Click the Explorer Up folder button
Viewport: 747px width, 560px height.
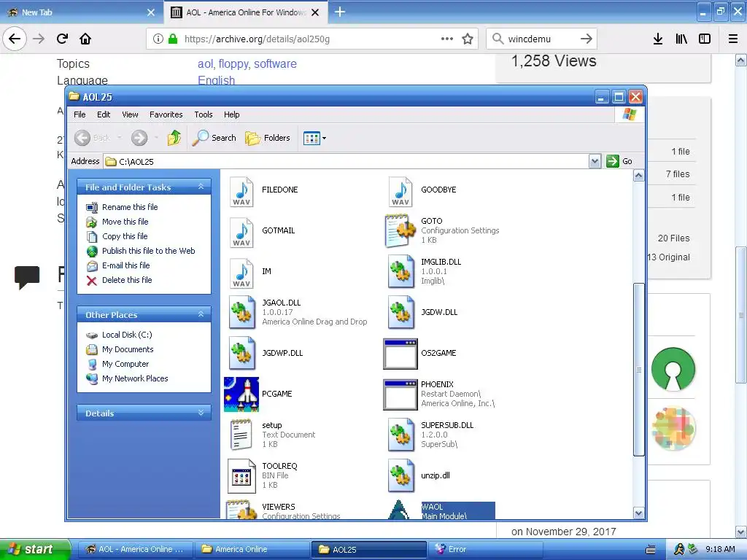[x=174, y=138]
